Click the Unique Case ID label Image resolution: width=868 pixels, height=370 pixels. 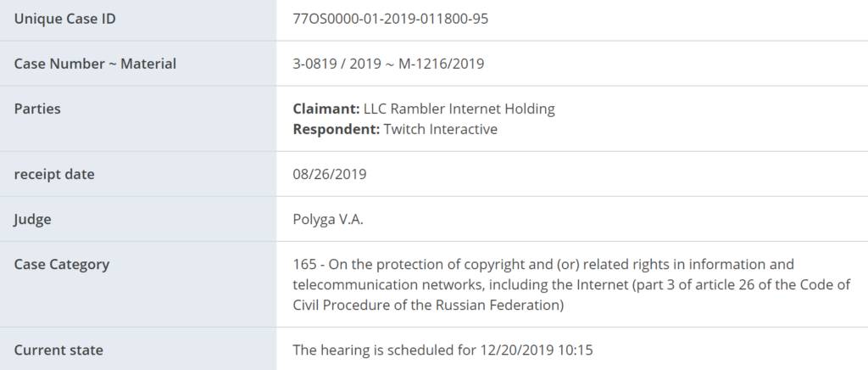(64, 19)
